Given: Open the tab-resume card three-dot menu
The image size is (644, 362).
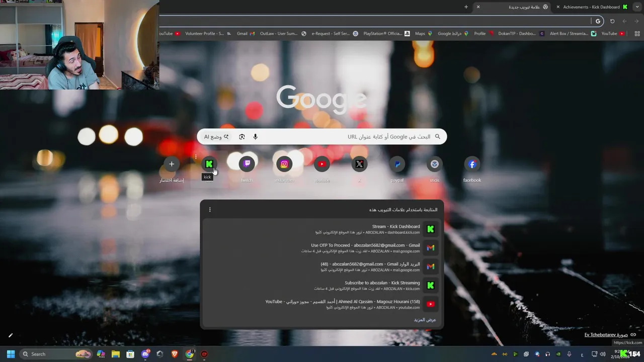Looking at the screenshot, I should pos(210,210).
